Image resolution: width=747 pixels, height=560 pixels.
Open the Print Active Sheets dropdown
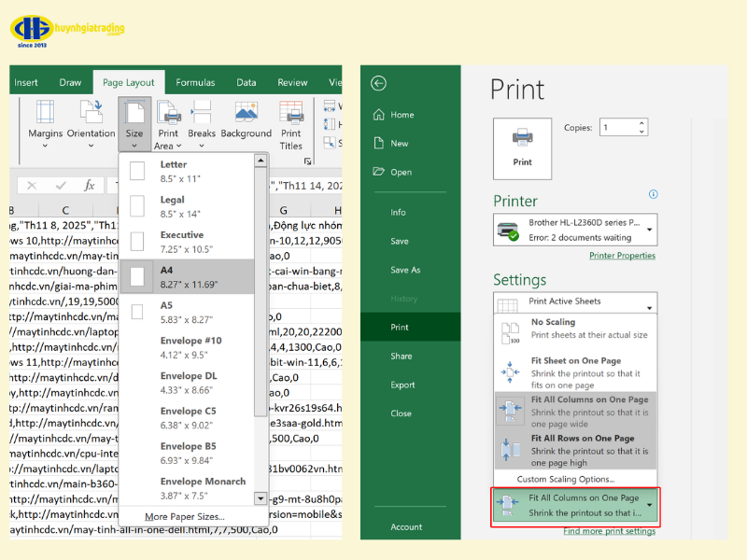click(575, 302)
